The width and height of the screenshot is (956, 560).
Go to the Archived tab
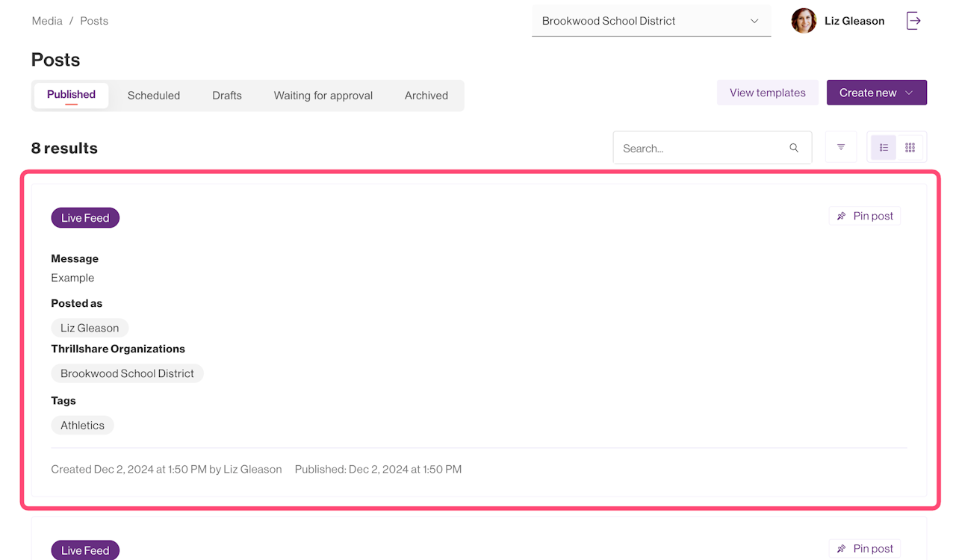426,96
